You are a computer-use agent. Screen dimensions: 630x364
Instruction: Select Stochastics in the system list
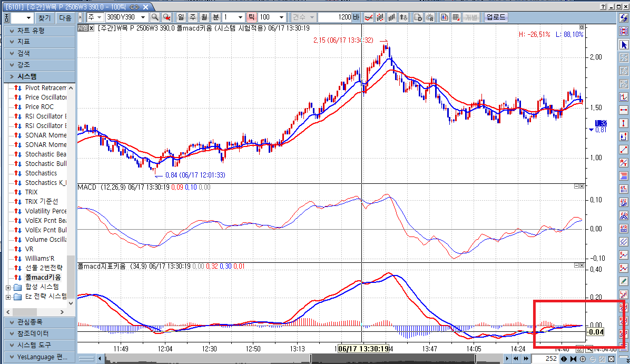(41, 173)
